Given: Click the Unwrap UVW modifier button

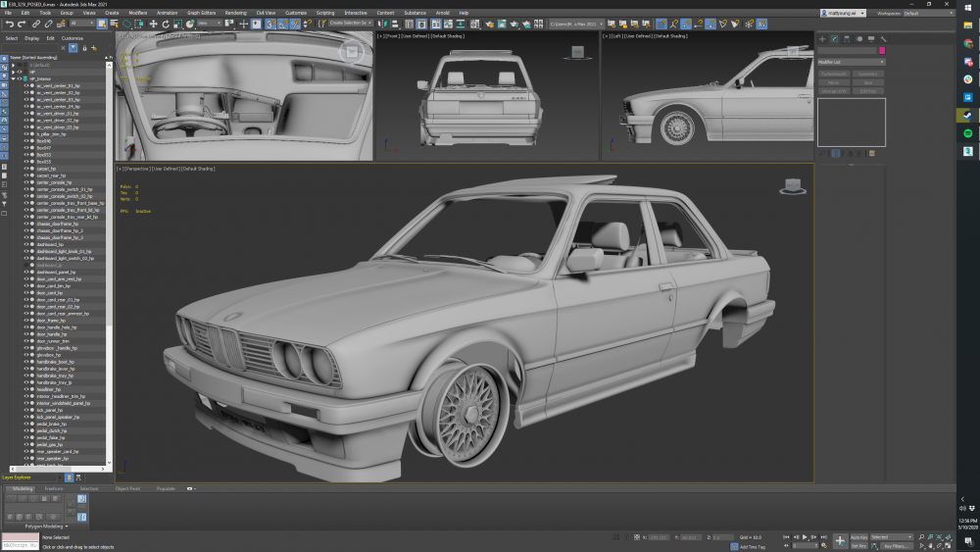Looking at the screenshot, I should point(834,91).
